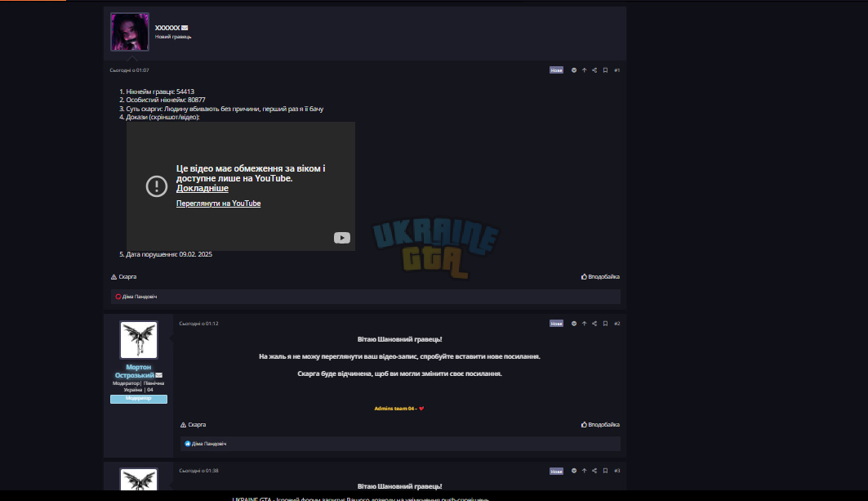The width and height of the screenshot is (868, 501).
Task: Open the 'Мортон Острозький' profile name
Action: [135, 371]
